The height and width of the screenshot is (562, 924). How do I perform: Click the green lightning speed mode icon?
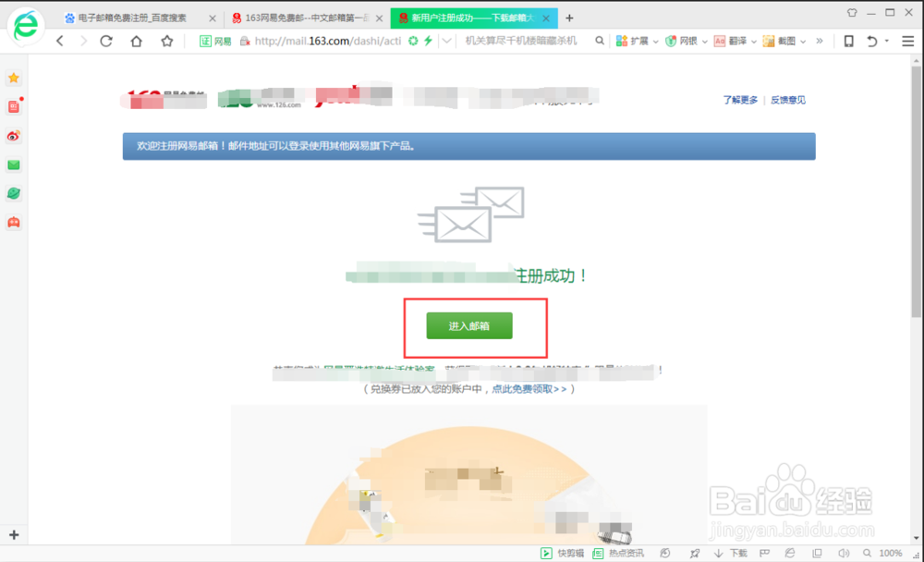pos(429,41)
